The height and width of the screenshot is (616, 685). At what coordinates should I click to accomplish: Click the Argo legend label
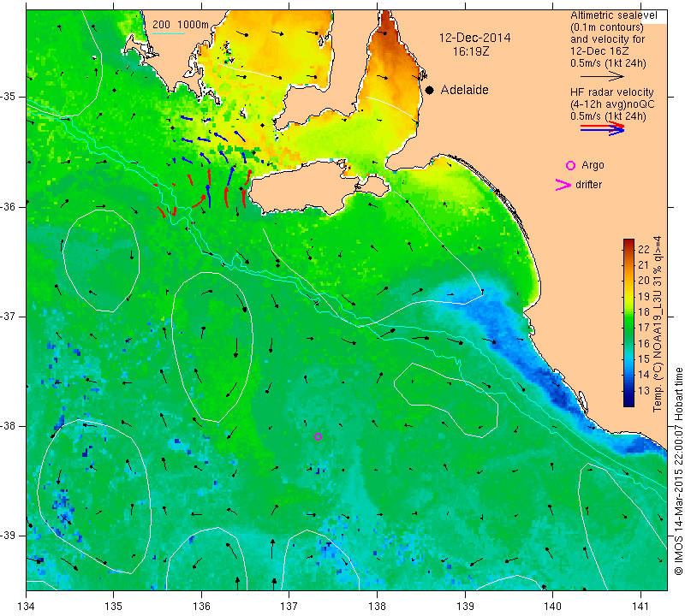(593, 165)
